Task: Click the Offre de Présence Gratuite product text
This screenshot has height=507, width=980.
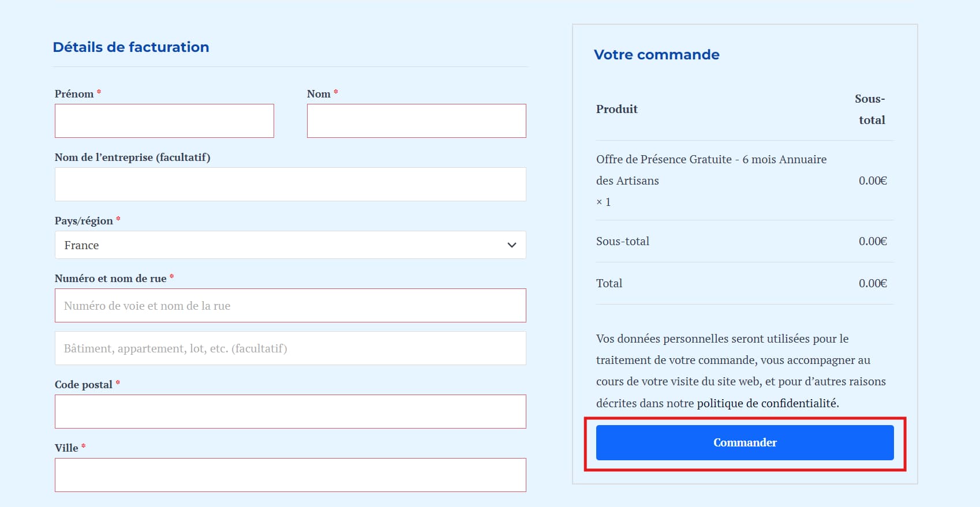Action: click(x=712, y=170)
